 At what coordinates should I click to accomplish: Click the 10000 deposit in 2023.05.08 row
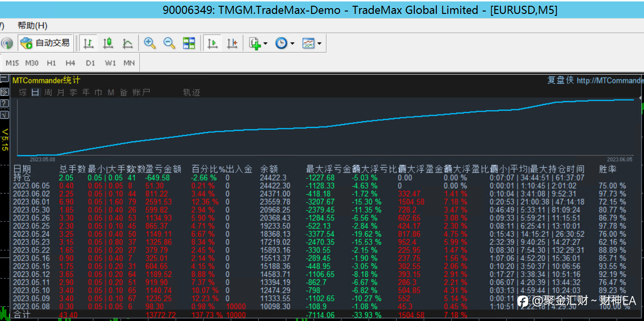coord(236,307)
